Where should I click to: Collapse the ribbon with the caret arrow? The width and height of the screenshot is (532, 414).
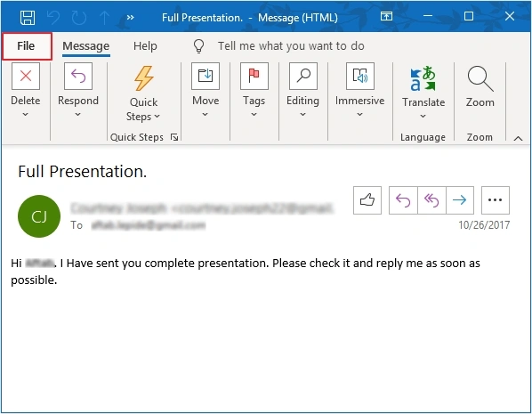[x=518, y=138]
